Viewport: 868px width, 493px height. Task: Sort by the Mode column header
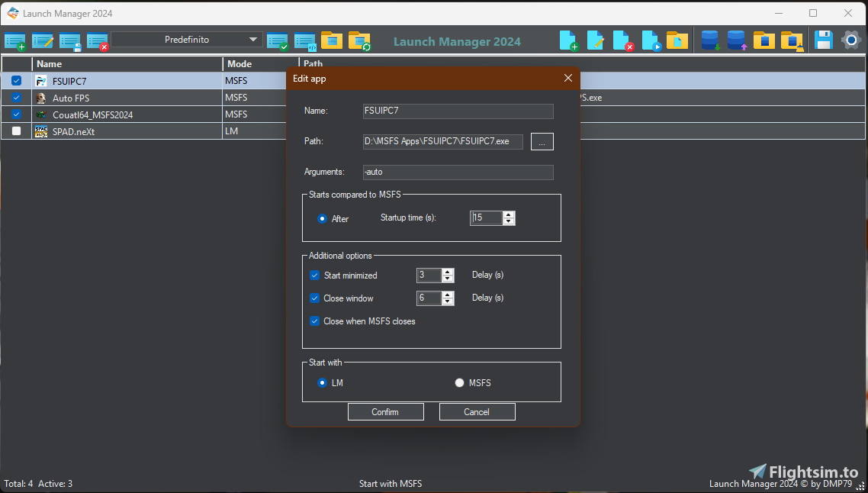(260, 63)
